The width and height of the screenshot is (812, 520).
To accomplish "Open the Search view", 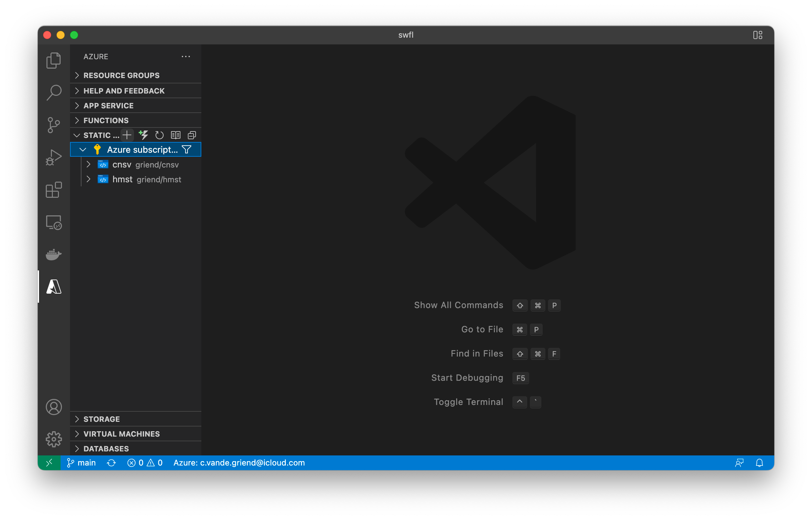I will click(54, 92).
